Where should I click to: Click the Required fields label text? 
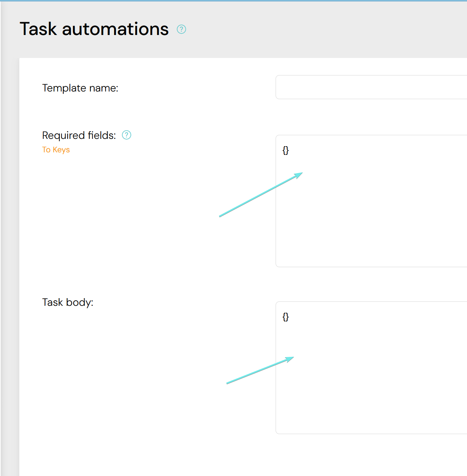tap(79, 135)
